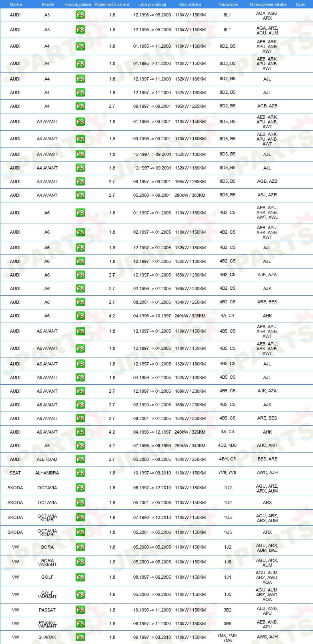313x644 pixels.
Task: Click the PB fuel icon for the Audi A4 2.7 row
Action: (80, 106)
